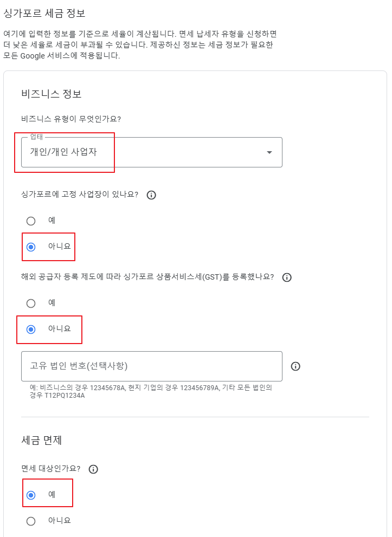This screenshot has width=392, height=537.
Task: Select 예 for Singapore fixed business establishment
Action: [31, 221]
